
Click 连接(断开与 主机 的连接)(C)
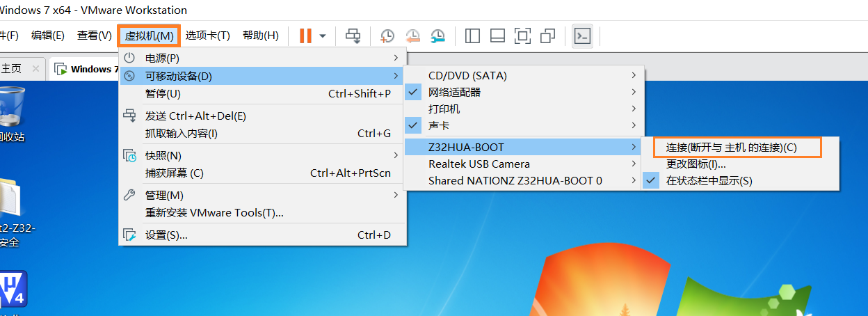click(x=738, y=148)
